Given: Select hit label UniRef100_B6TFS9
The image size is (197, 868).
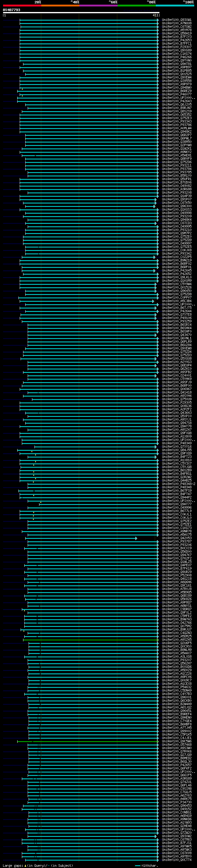Looking at the screenshot, I should coord(177,491).
